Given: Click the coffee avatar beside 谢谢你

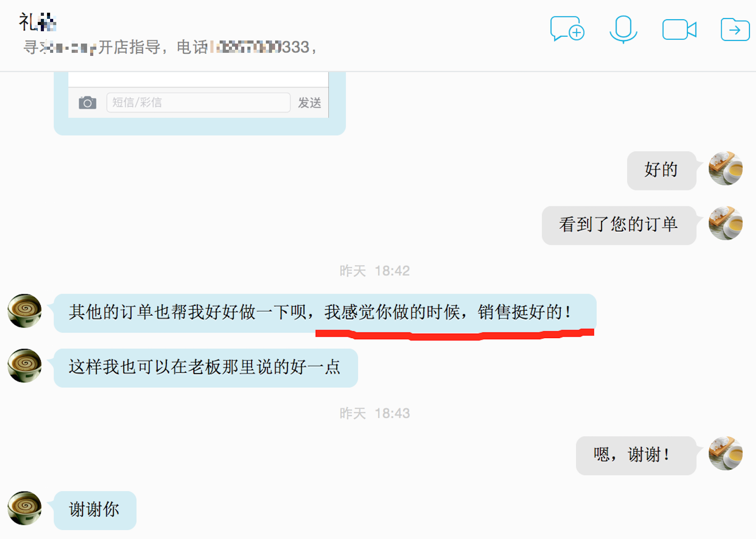Looking at the screenshot, I should click(x=25, y=508).
